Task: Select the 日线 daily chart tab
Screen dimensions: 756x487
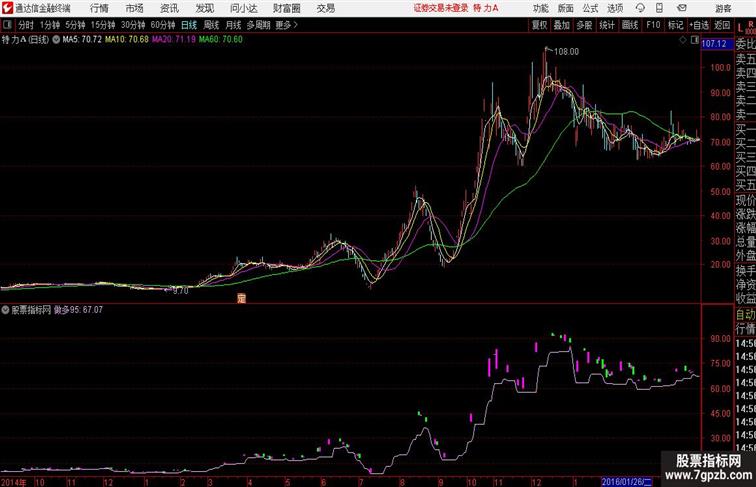Action: [x=189, y=25]
